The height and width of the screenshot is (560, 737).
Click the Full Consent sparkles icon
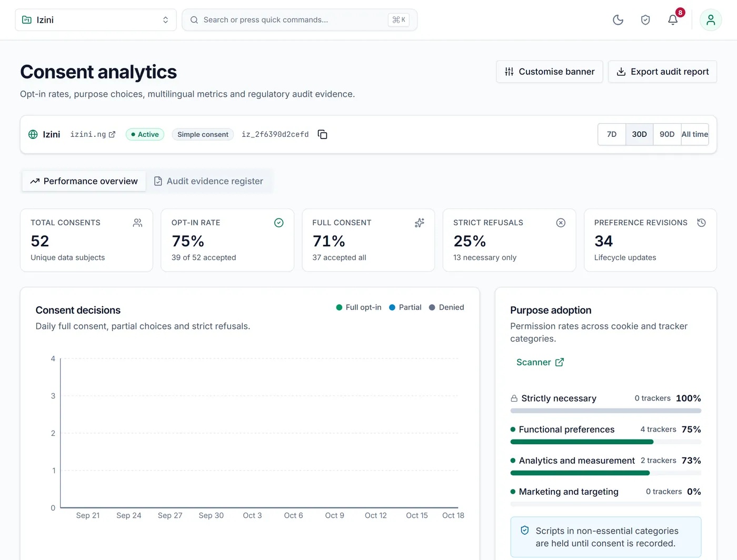click(x=420, y=223)
